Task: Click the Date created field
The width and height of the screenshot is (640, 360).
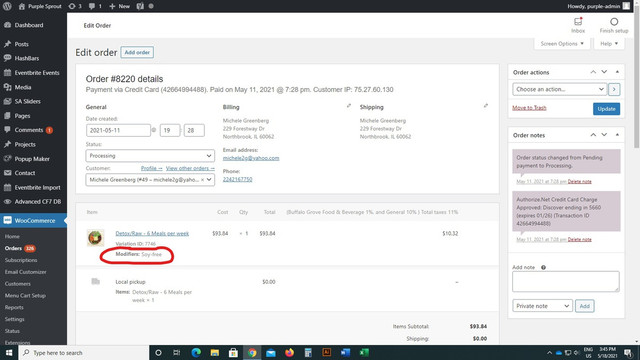Action: 118,130
